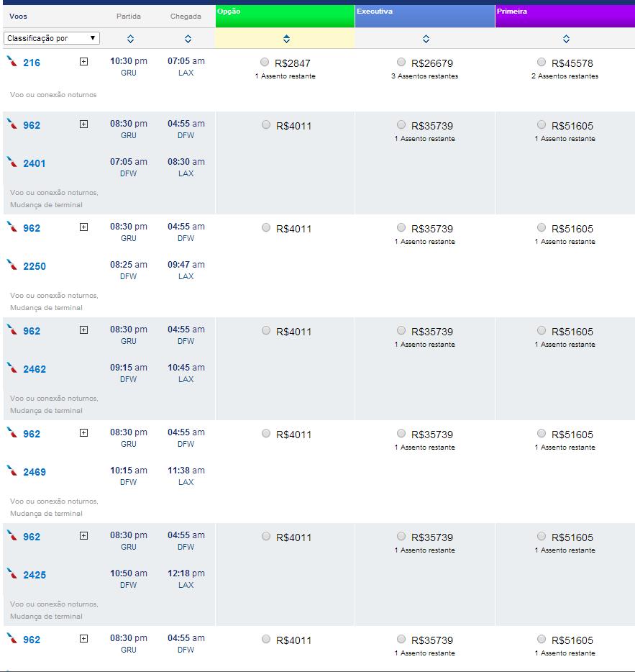Sort by the Primeira fare column arrows
Screen dimensions: 635x672
click(566, 39)
